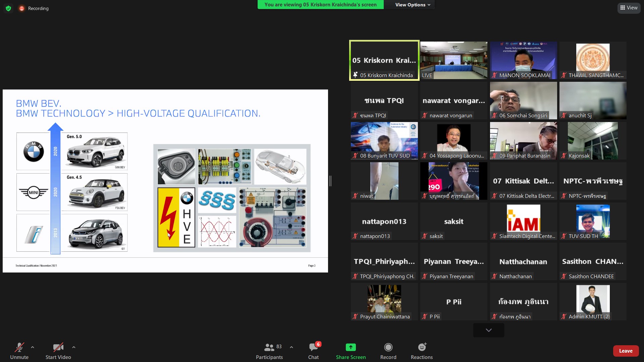The width and height of the screenshot is (644, 362).
Task: Click MINI logo on shared slide
Action: pos(34,192)
